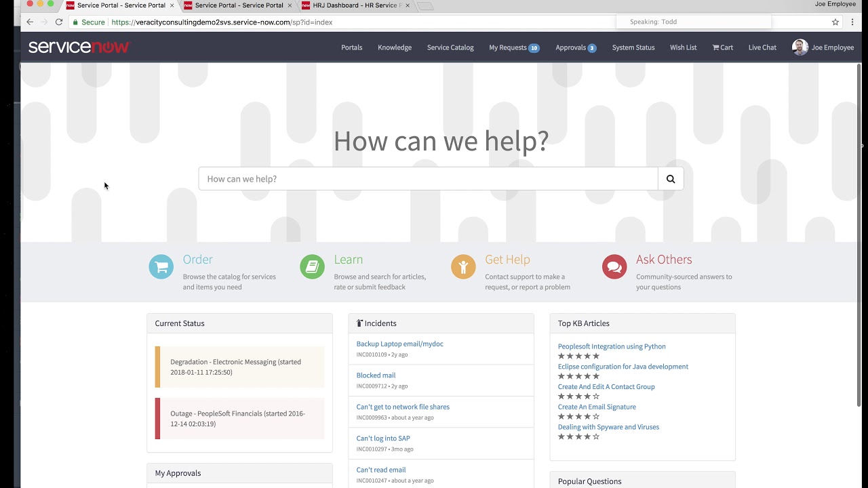Viewport: 868px width, 488px height.
Task: Open the Ask Others heading link
Action: tap(664, 260)
